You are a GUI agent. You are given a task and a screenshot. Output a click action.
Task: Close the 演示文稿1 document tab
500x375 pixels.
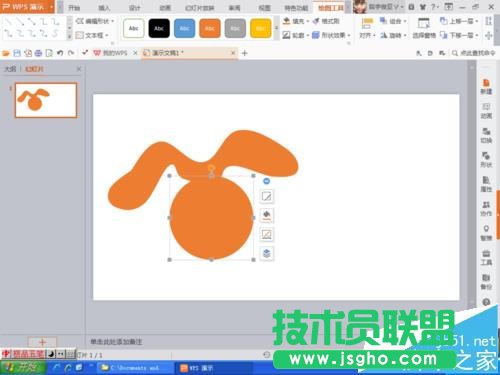[x=233, y=53]
